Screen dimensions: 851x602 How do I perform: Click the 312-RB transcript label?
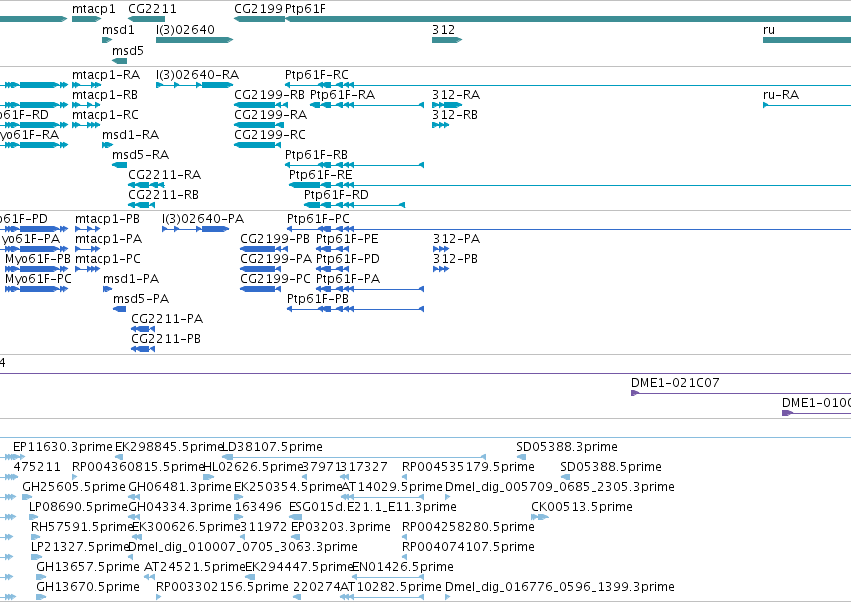pos(455,115)
